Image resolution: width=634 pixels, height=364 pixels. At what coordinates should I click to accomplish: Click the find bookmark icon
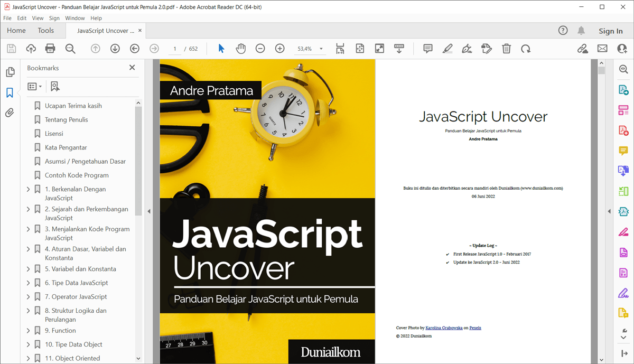(55, 86)
